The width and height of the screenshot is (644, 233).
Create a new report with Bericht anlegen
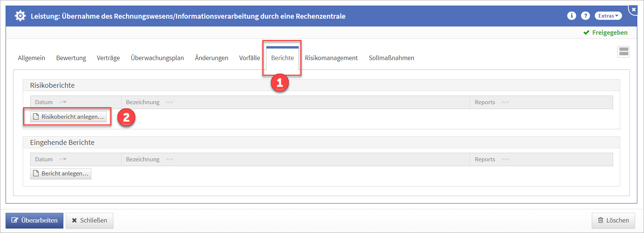[61, 174]
